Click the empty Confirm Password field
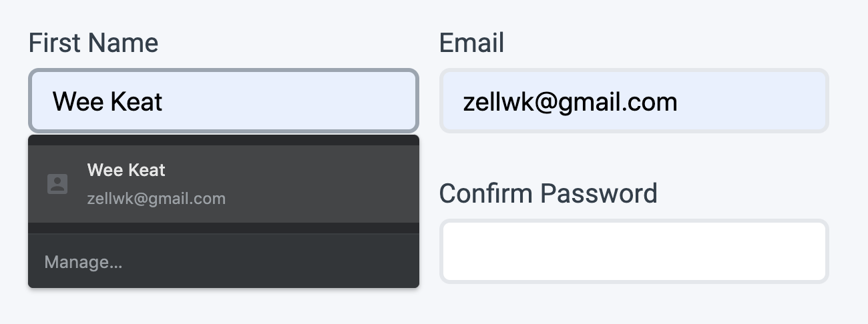This screenshot has height=324, width=868. click(634, 251)
